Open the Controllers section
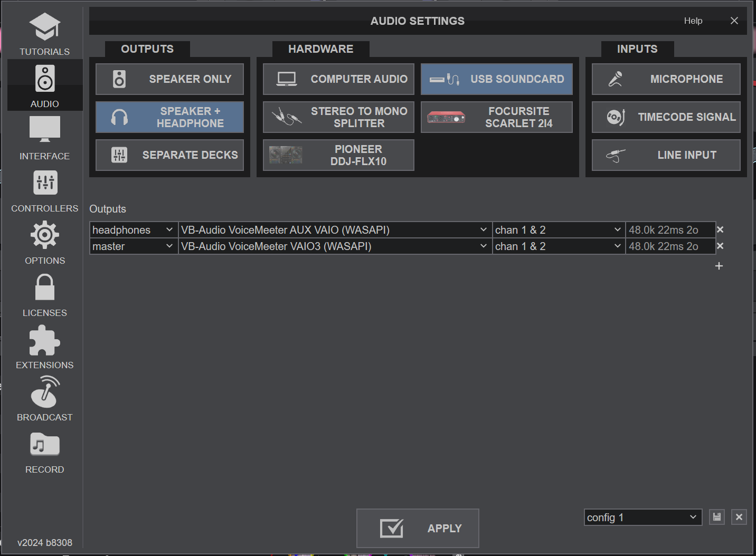 click(45, 190)
